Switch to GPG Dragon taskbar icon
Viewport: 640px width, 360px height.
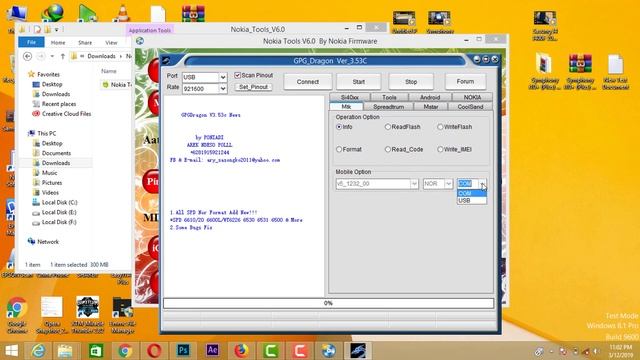358,351
